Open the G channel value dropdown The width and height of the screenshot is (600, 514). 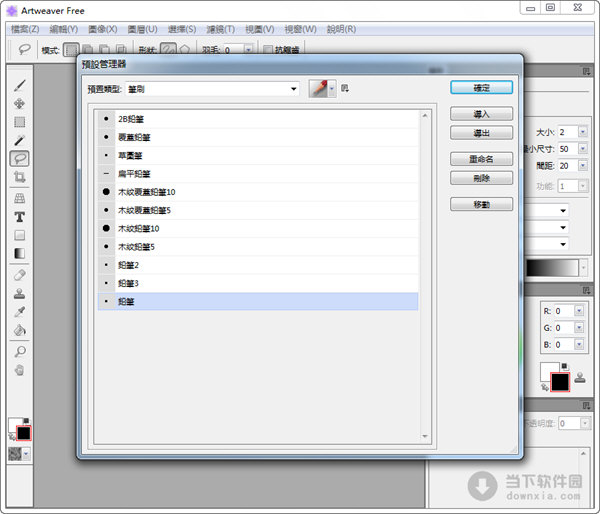[x=579, y=328]
